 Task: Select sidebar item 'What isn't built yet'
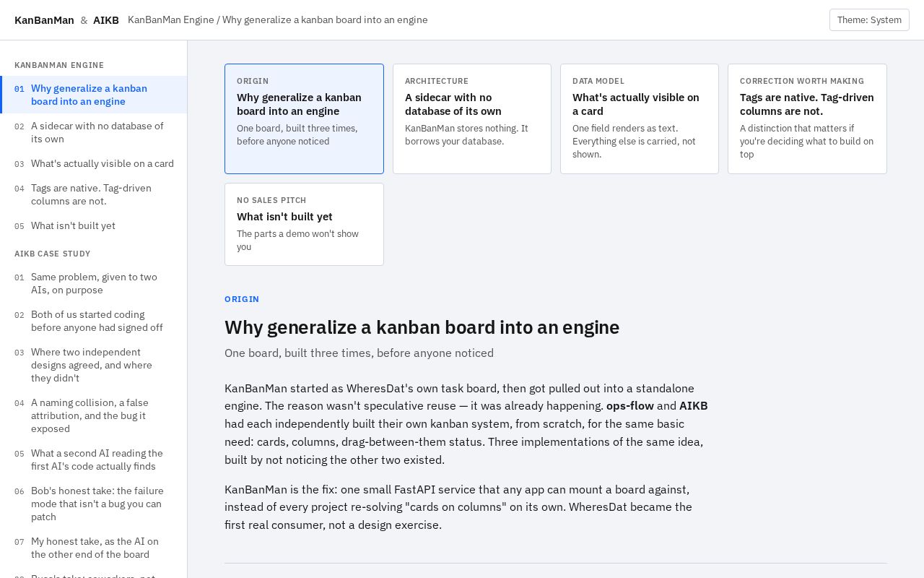[x=94, y=225]
